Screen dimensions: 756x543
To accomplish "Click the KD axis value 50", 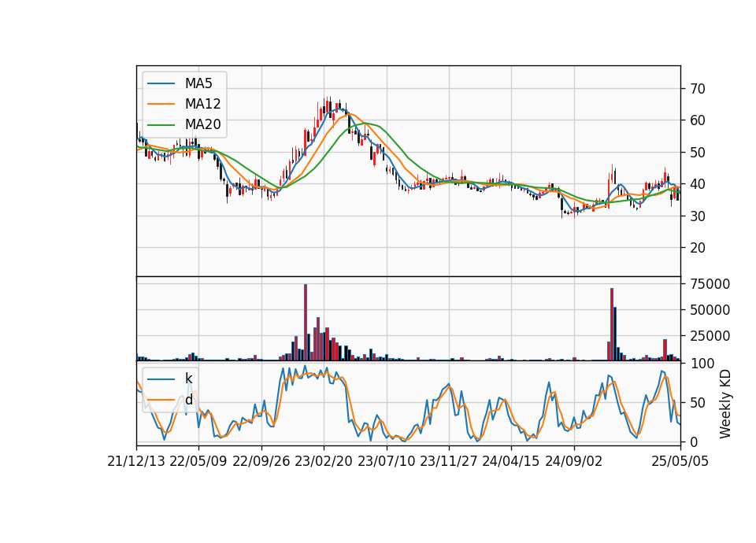I will click(x=697, y=402).
